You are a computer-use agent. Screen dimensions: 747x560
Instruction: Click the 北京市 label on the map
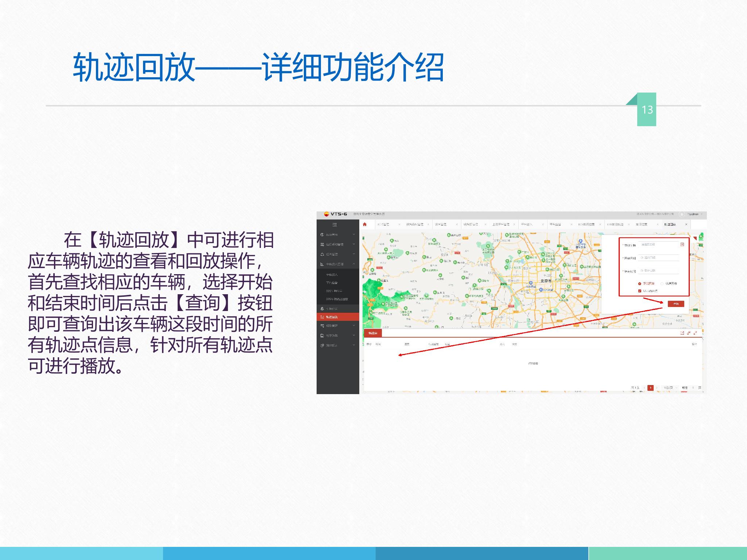click(546, 281)
